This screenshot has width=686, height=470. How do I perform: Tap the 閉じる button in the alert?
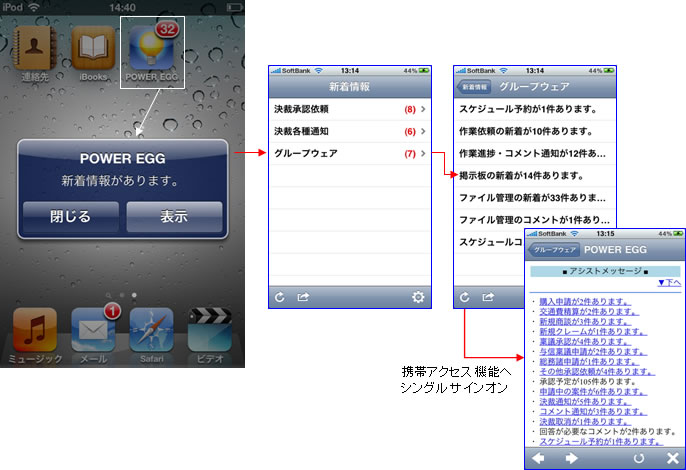(x=71, y=216)
